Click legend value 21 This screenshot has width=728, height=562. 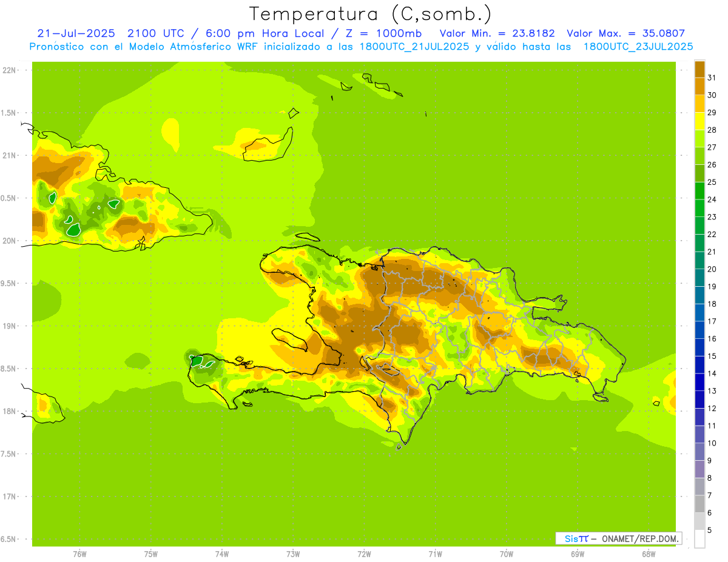[712, 252]
